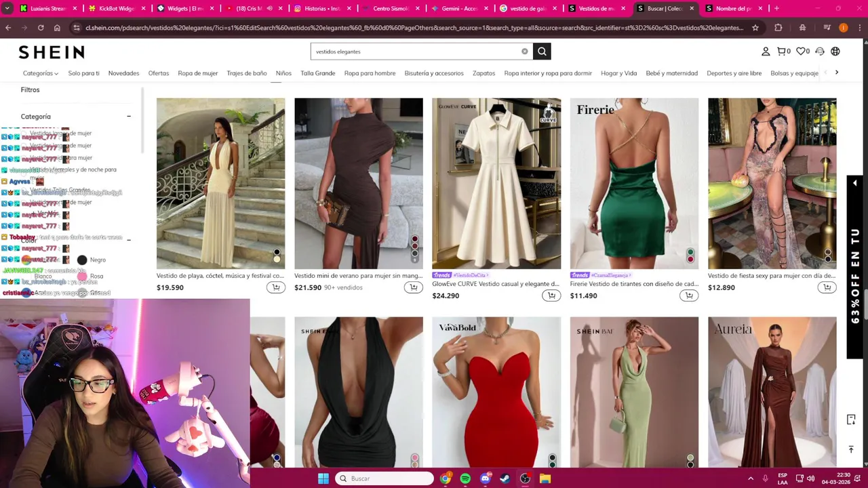Screen dimensions: 868x488
Task: Click the back-to-top arrow icon
Action: click(x=851, y=449)
